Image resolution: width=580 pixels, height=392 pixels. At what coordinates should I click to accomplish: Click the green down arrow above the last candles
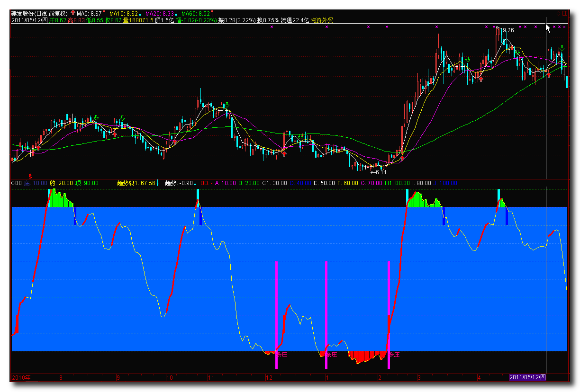point(562,48)
